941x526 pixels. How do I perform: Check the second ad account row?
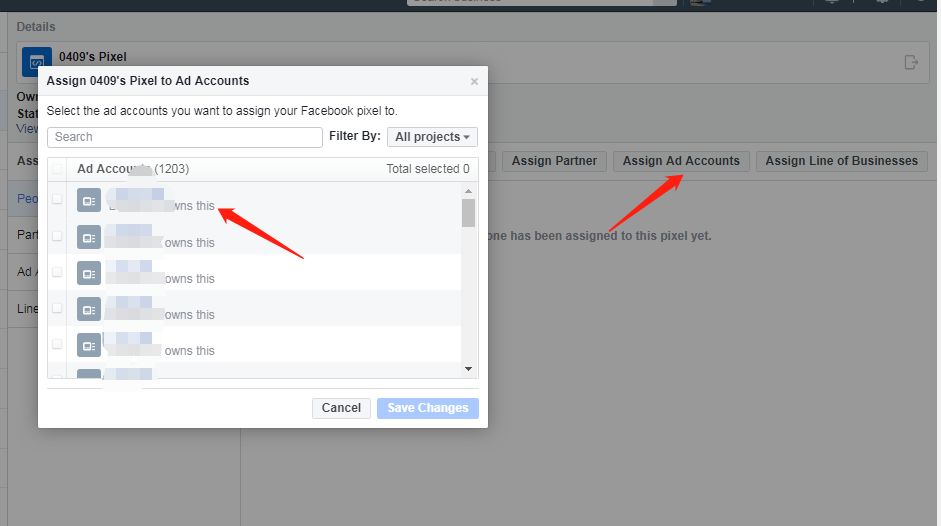pos(57,236)
